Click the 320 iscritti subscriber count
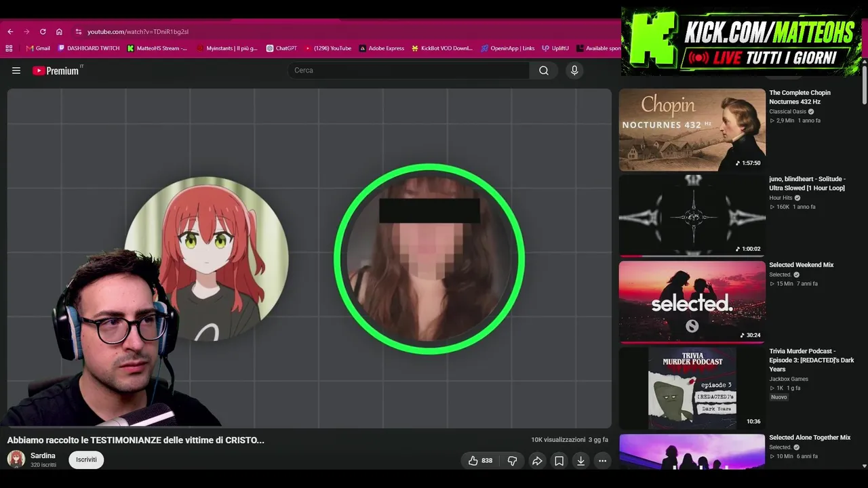Image resolution: width=868 pixels, height=488 pixels. coord(43,465)
